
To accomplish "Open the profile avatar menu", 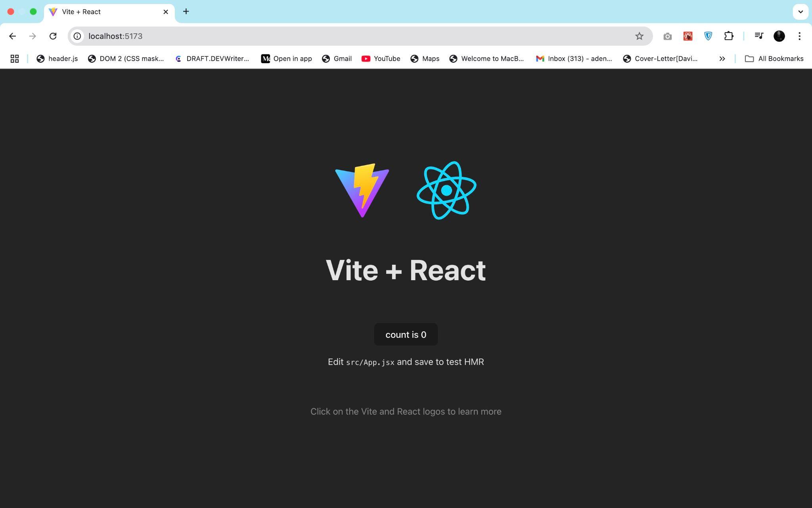I will coord(779,36).
